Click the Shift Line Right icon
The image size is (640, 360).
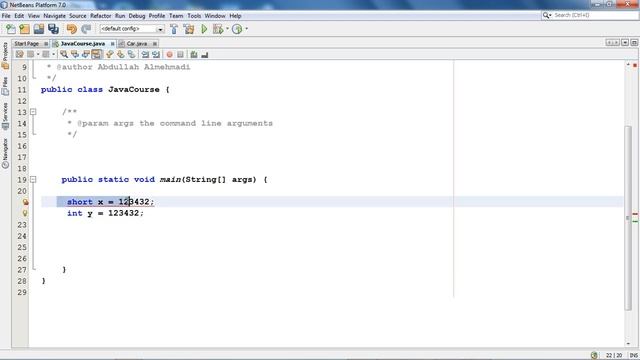point(156,54)
